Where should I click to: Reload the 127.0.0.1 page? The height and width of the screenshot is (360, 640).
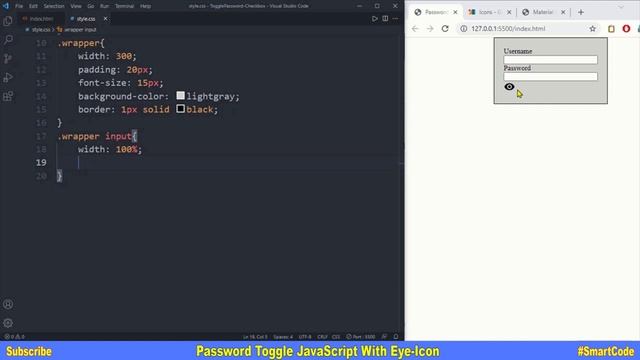(445, 29)
